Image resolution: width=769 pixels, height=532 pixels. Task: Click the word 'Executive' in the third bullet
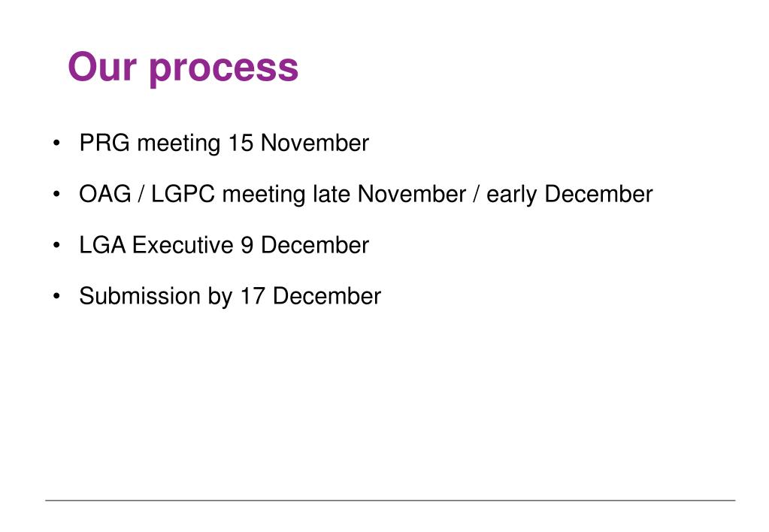[183, 245]
